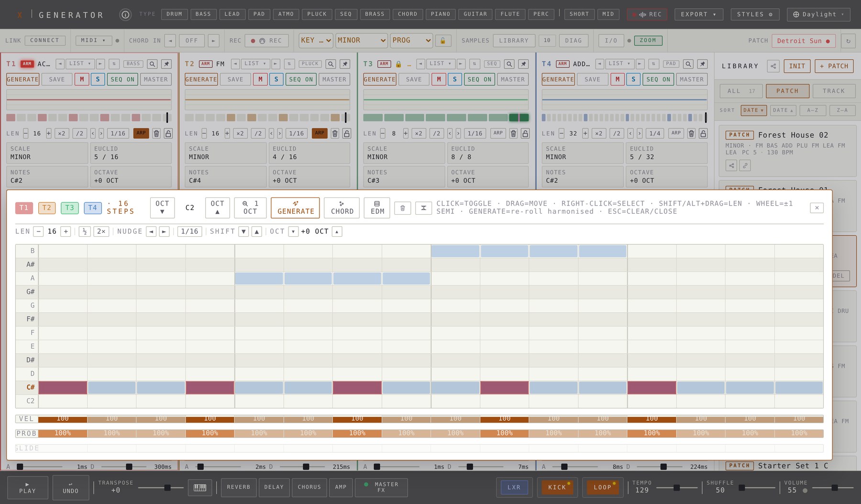Click the CHORD button in piano roll
Image resolution: width=861 pixels, height=504 pixels.
tap(342, 208)
